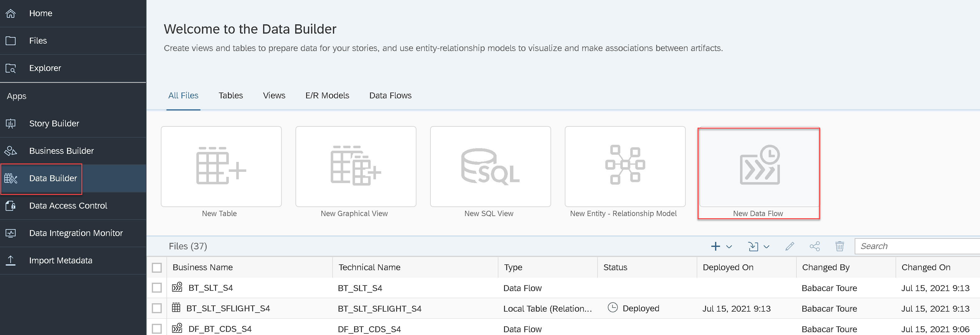The image size is (980, 335).
Task: Click the share icon in Files toolbar
Action: click(814, 247)
